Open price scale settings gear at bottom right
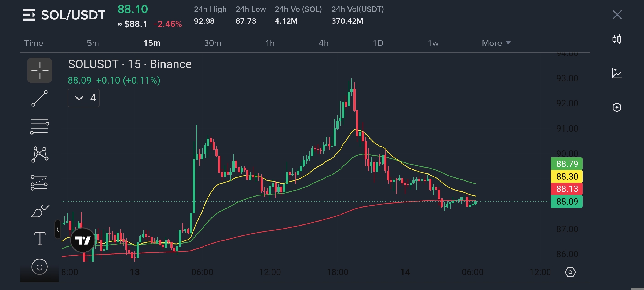Screen dimensions: 644x290 570,272
